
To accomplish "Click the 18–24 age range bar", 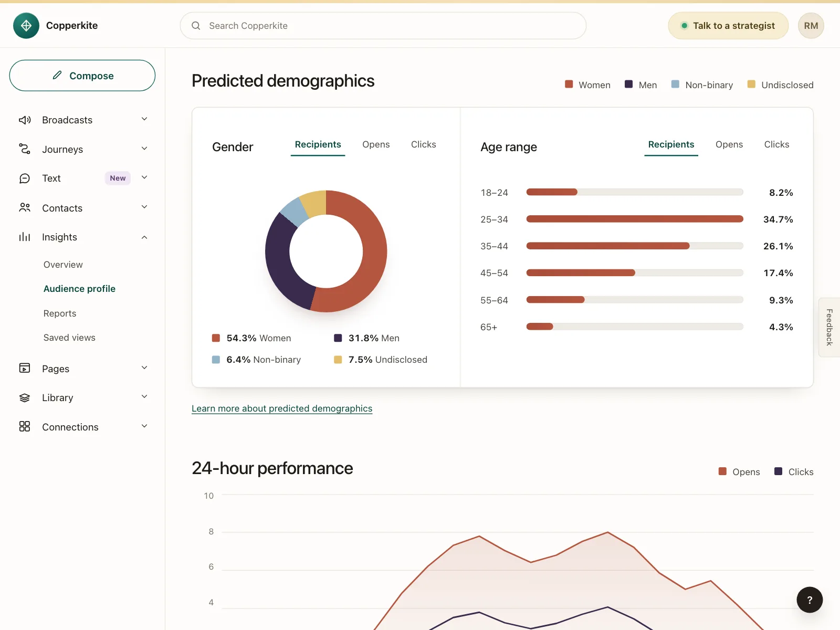I will (x=552, y=192).
